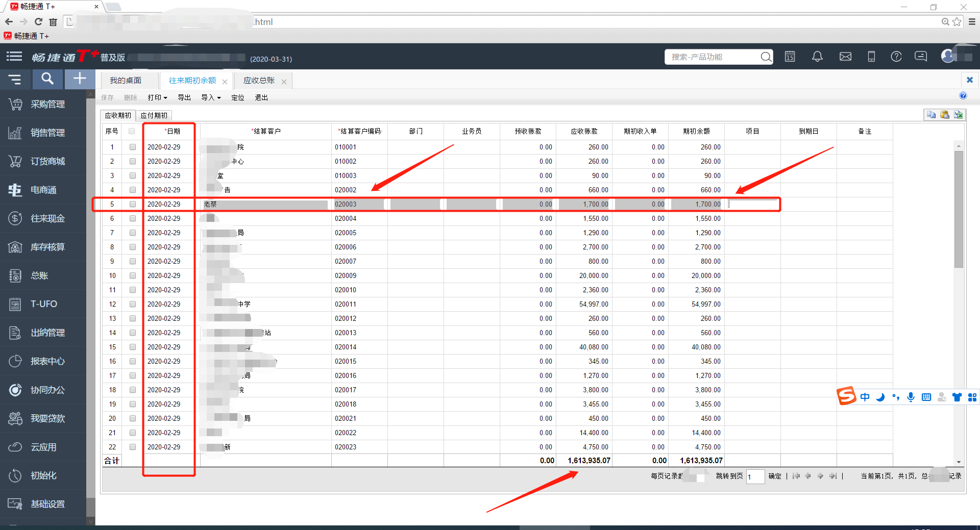
Task: Collapse the sidebar list toggle
Action: coord(15,79)
